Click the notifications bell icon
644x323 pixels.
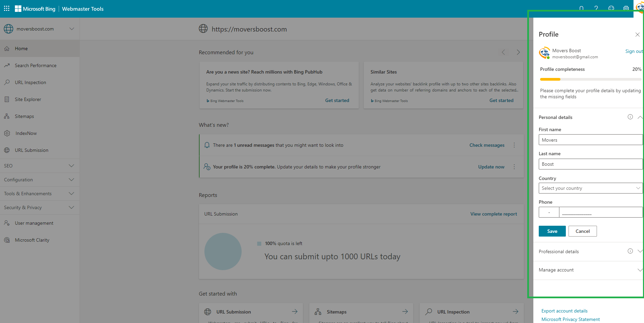point(581,8)
